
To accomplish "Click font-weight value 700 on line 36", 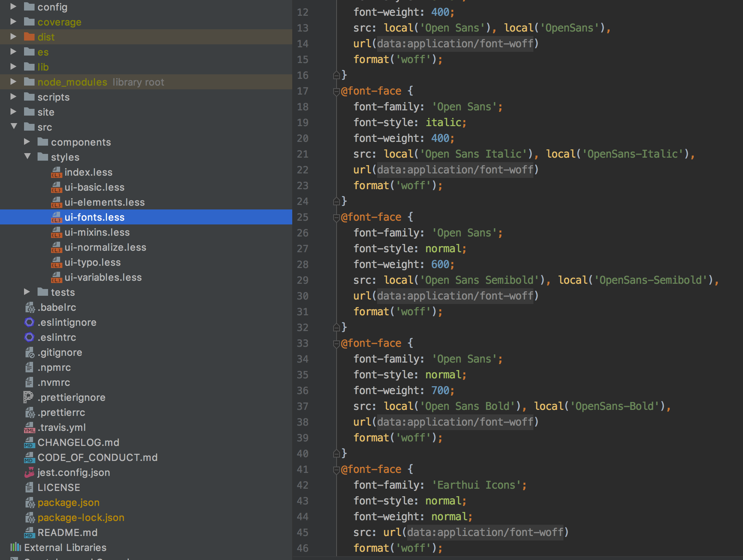I will (x=440, y=390).
